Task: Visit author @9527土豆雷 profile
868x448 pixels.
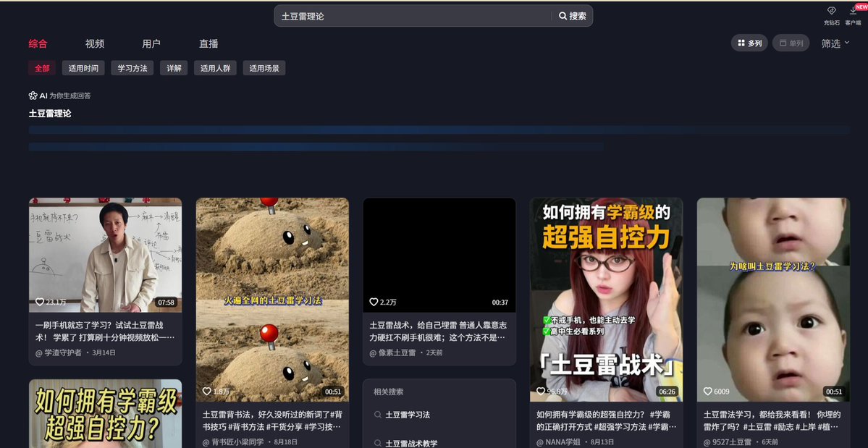Action: pos(728,442)
